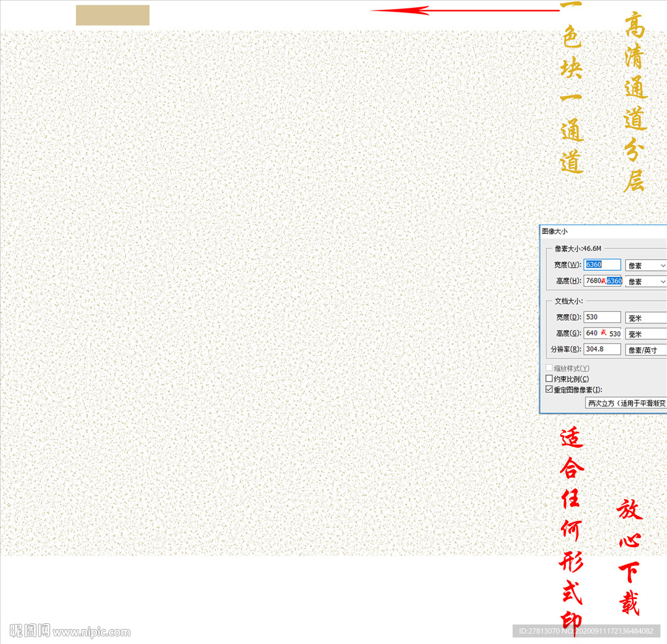Viewport: 667px width, 644px height.
Task: Click the 文档大小 section label
Action: coord(569,301)
